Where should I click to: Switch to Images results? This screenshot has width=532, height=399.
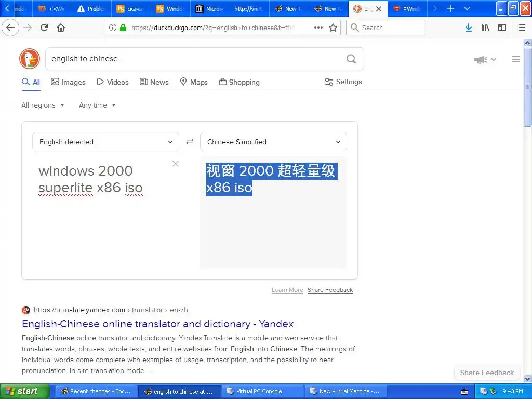(x=68, y=82)
